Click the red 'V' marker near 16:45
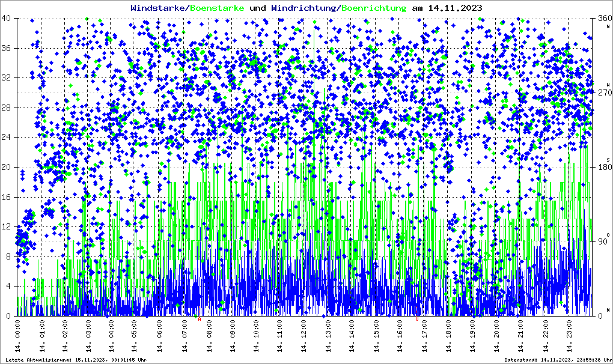 (416, 319)
